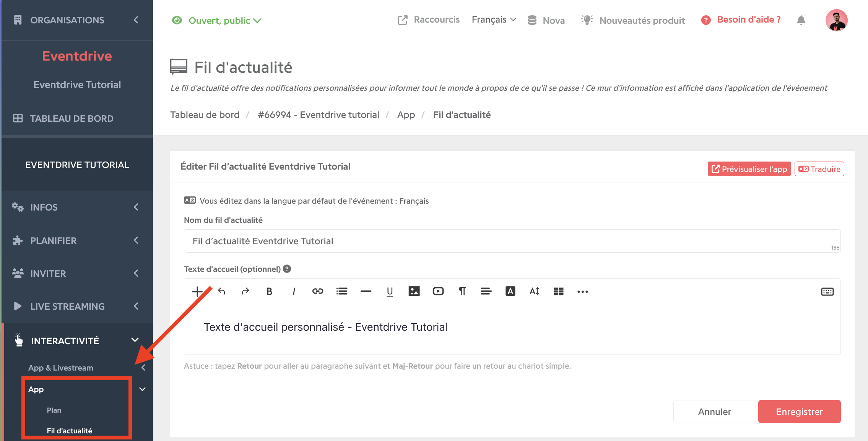Click the Italic formatting icon
Screen dimensions: 868x441
pos(294,291)
